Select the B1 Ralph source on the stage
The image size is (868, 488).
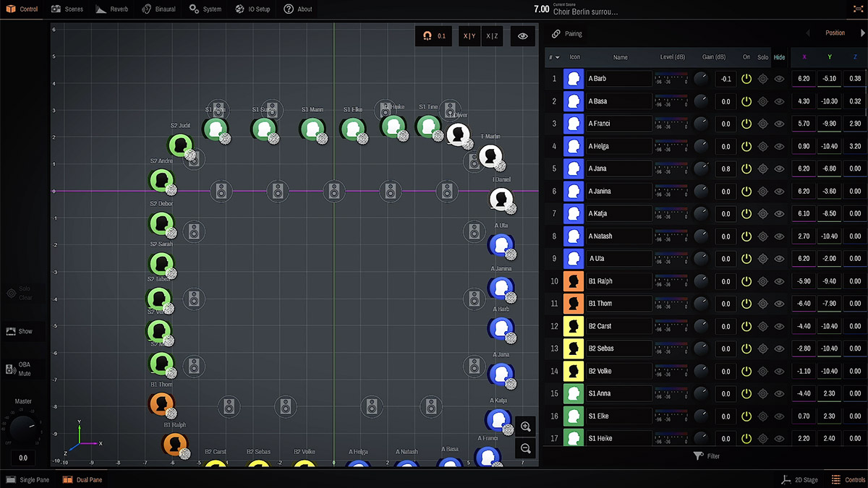175,444
